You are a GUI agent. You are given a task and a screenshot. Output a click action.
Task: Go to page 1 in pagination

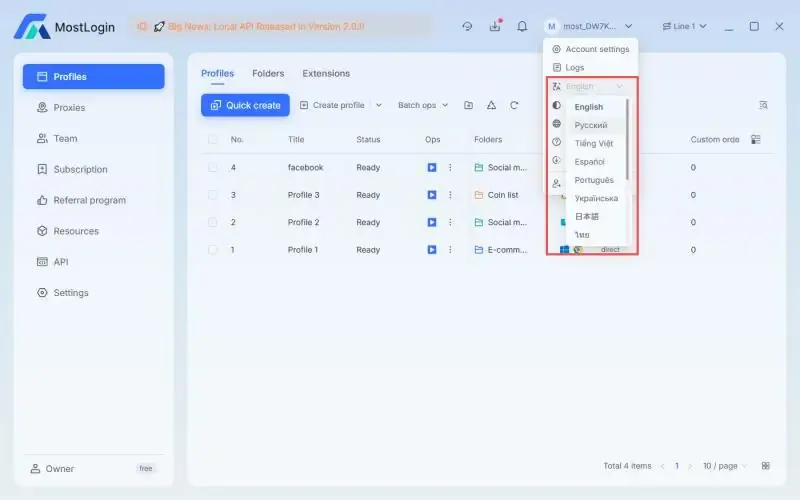677,466
